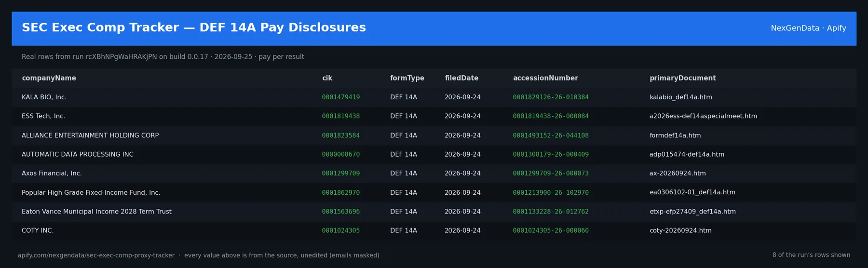Open accession number 0001213900-26-102970

[551, 192]
